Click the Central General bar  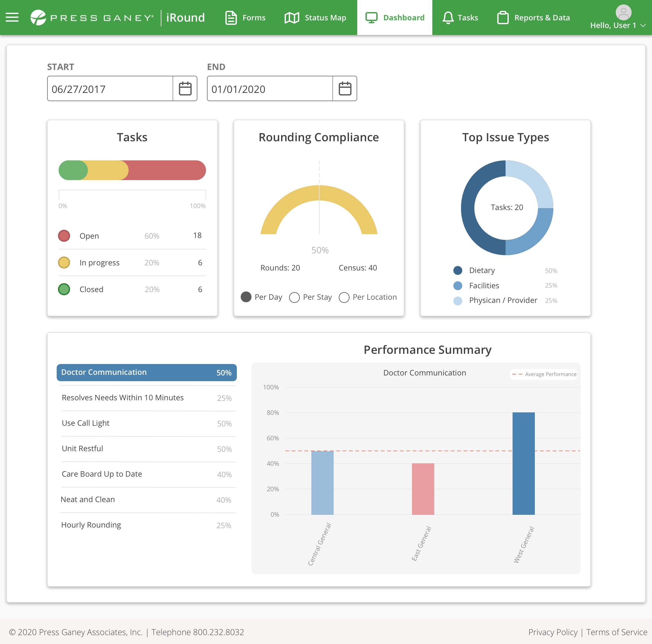point(322,482)
